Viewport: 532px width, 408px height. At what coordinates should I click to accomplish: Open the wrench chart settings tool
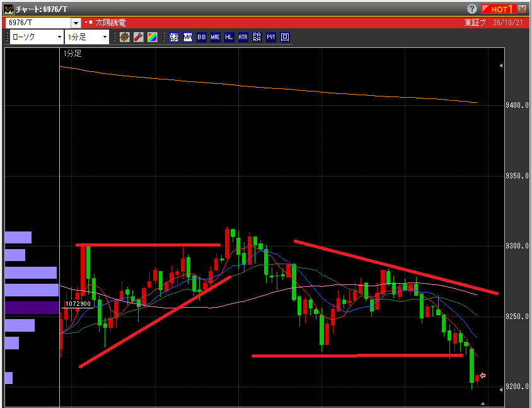click(139, 37)
